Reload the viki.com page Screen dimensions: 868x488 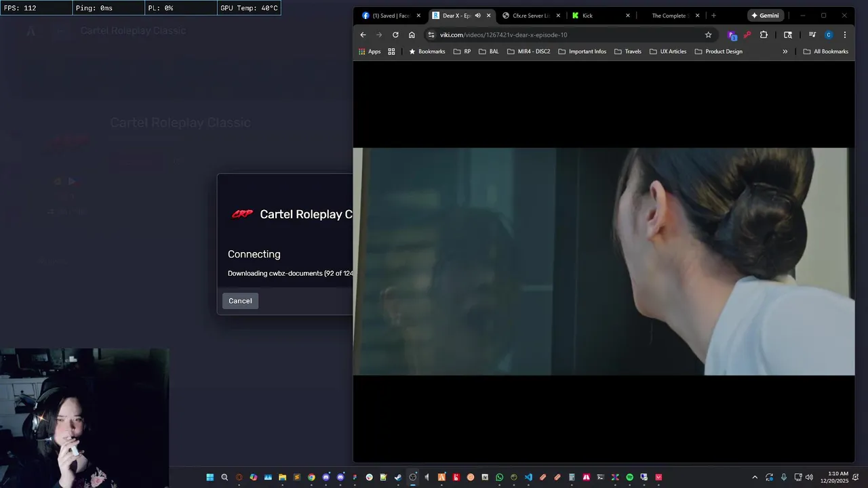pos(395,35)
